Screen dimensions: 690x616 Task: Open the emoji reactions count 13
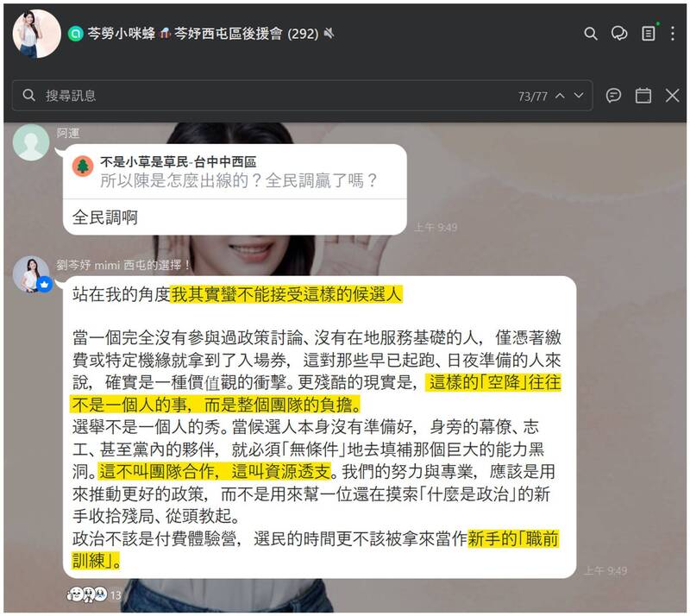pos(94,595)
